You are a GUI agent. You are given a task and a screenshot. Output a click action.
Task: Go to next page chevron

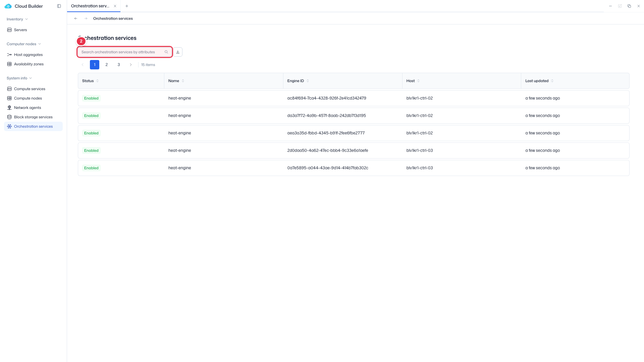point(131,65)
